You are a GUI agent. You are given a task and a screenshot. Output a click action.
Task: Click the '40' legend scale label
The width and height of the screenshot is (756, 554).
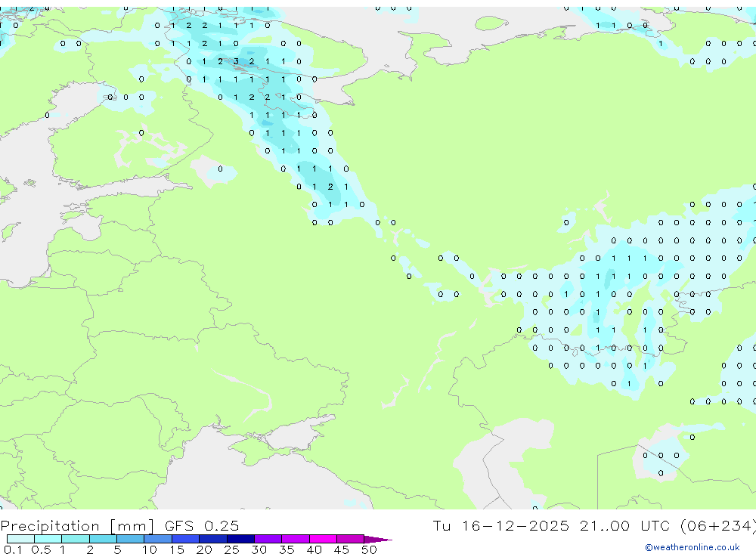coord(314,549)
